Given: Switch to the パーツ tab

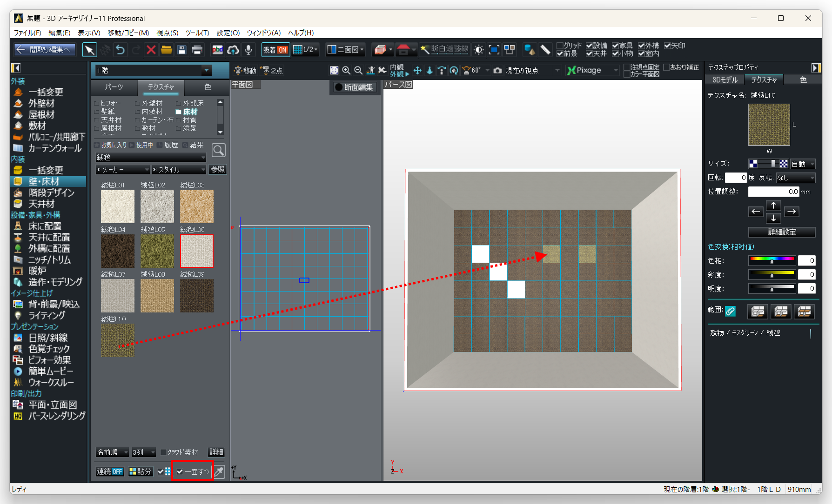Looking at the screenshot, I should (x=114, y=87).
